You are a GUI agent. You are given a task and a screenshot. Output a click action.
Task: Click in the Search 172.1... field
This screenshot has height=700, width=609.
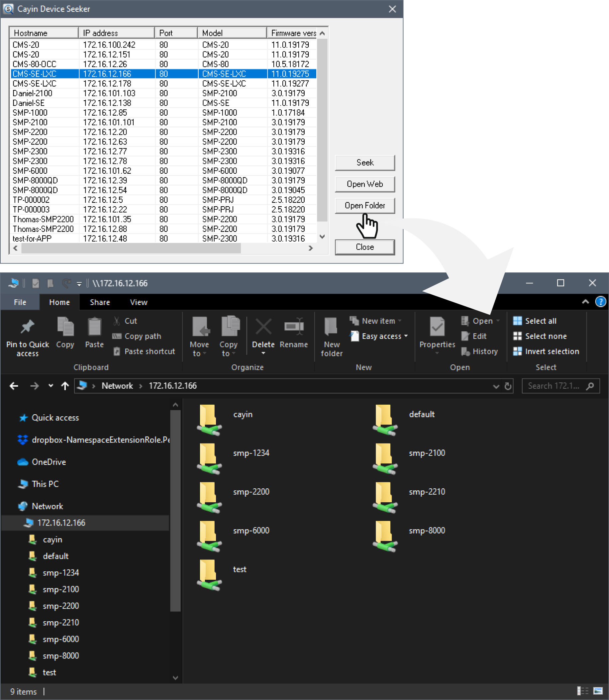[x=554, y=386]
